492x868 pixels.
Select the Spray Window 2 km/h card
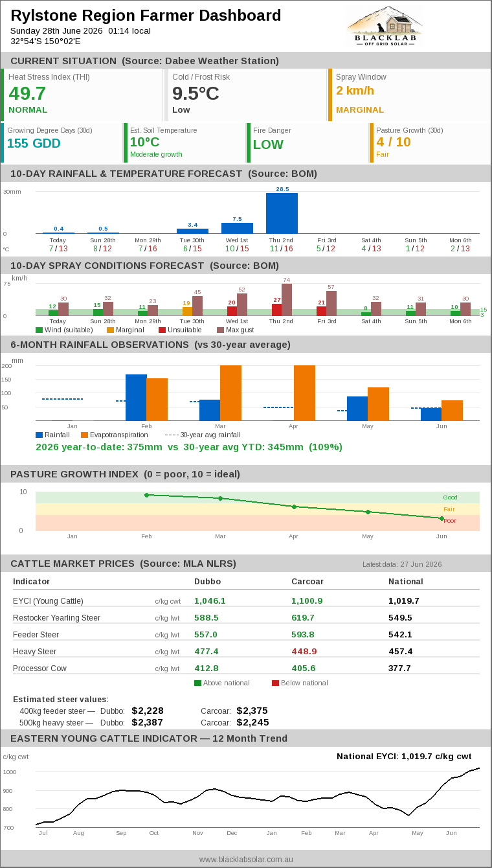pos(409,95)
